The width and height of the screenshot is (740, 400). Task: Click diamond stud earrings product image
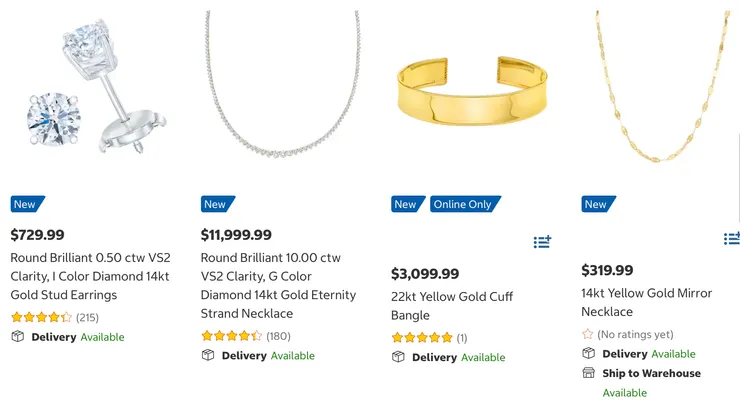pos(87,92)
